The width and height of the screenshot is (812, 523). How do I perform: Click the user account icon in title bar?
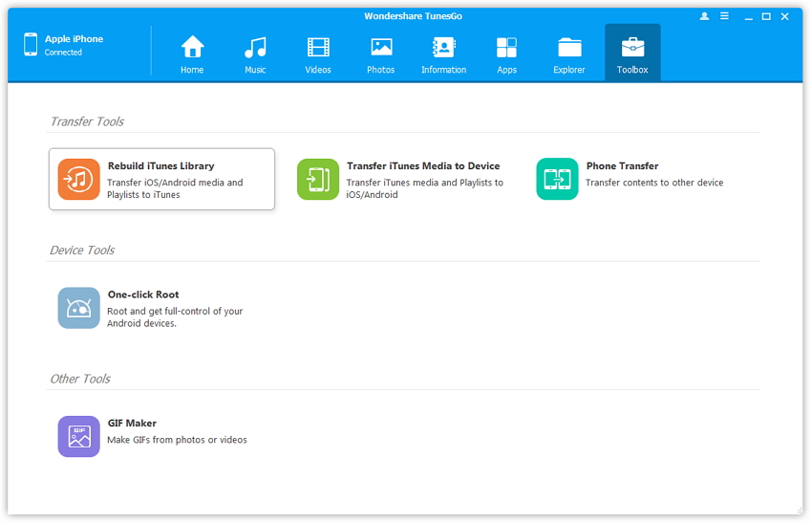click(x=705, y=16)
